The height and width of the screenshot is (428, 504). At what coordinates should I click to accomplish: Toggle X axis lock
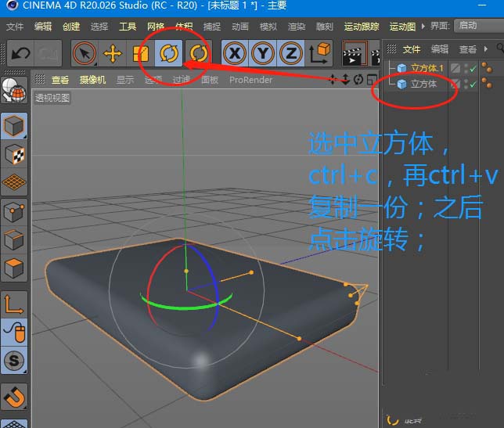[x=235, y=53]
